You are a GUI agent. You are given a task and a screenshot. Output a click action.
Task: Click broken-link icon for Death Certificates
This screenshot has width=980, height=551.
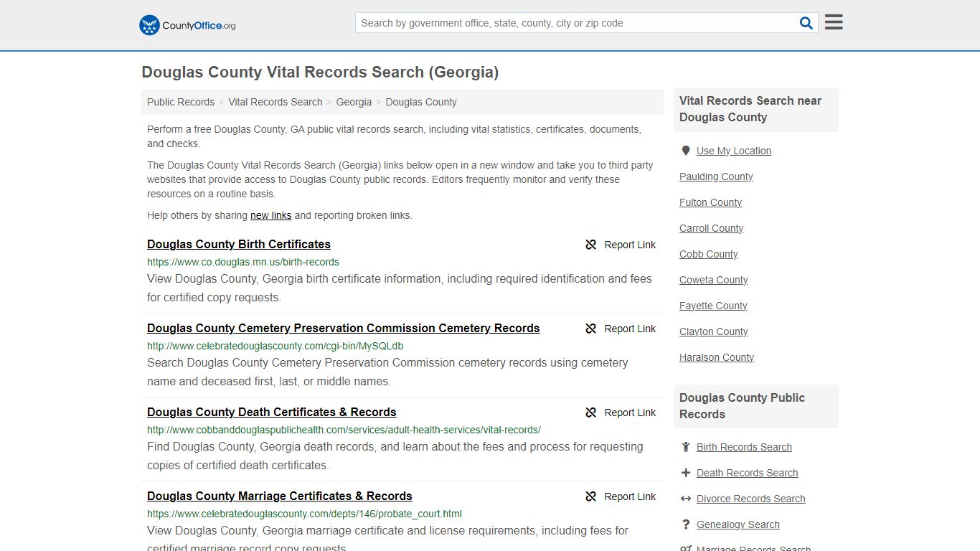(591, 413)
